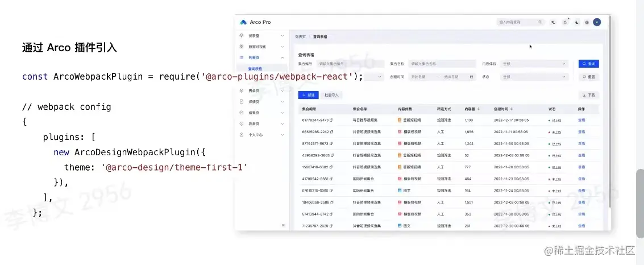
Task: Click 查看 for row 61778244-9473
Action: point(581,121)
